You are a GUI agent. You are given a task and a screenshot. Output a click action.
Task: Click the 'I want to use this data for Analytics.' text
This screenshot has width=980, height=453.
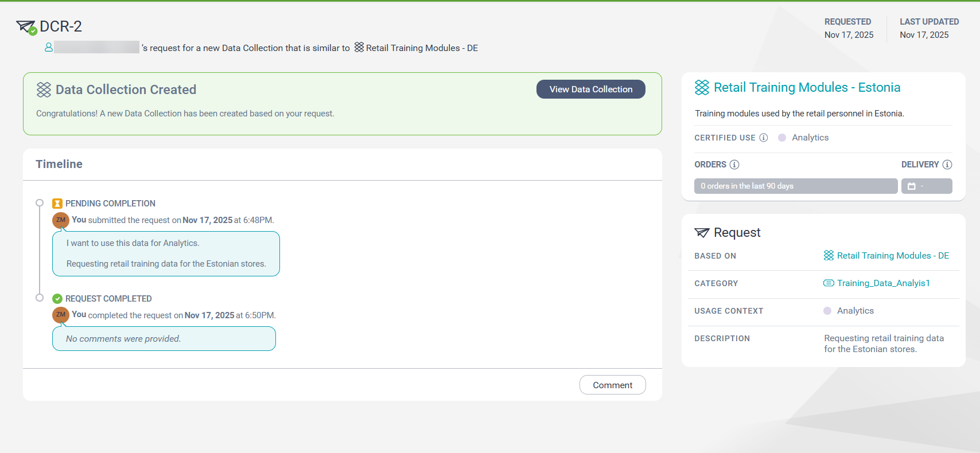(133, 243)
